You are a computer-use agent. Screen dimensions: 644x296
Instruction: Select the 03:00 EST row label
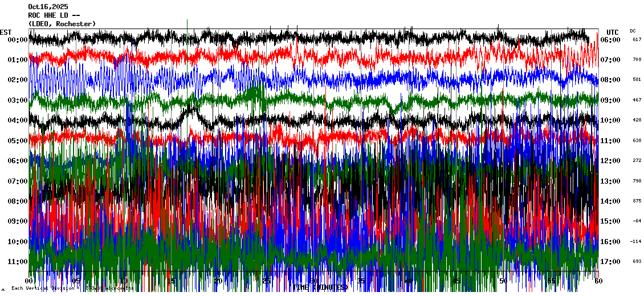click(x=18, y=100)
